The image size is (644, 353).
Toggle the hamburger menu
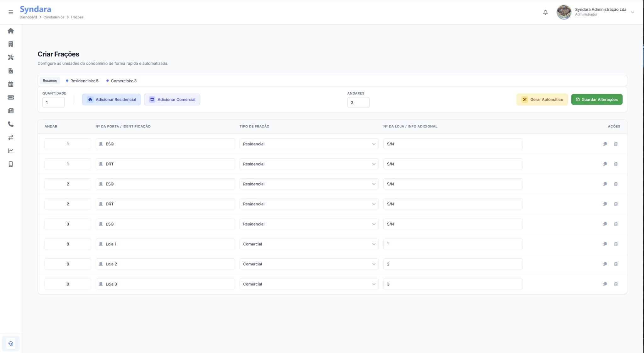(11, 12)
